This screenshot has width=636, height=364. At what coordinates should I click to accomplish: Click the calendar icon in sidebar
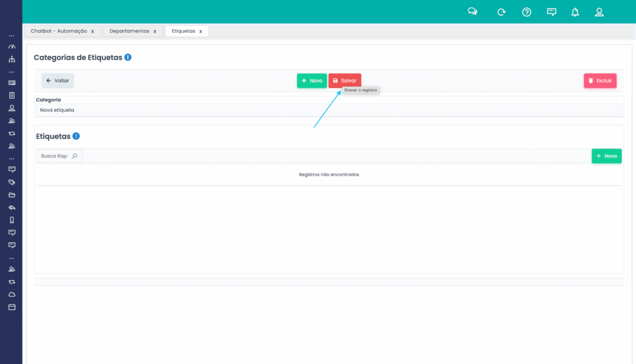point(11,307)
